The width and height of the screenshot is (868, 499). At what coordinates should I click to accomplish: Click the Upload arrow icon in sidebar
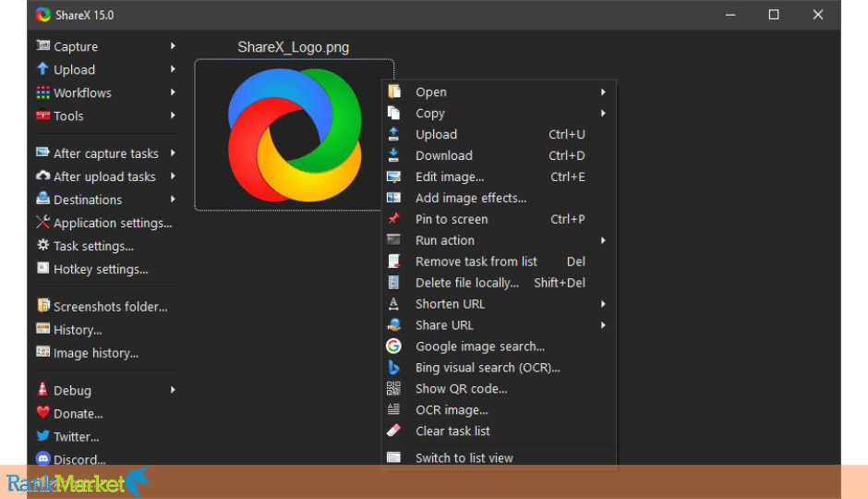(42, 68)
